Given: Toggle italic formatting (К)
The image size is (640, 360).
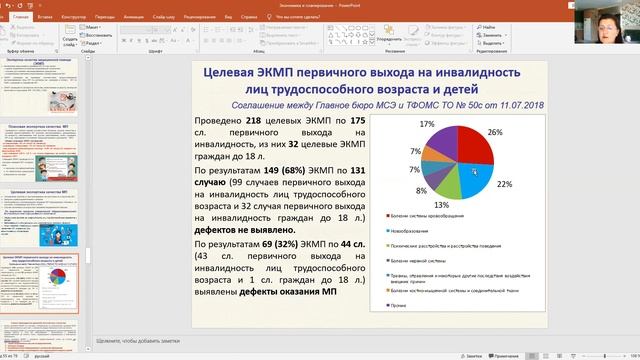Looking at the screenshot, I should click(x=131, y=41).
